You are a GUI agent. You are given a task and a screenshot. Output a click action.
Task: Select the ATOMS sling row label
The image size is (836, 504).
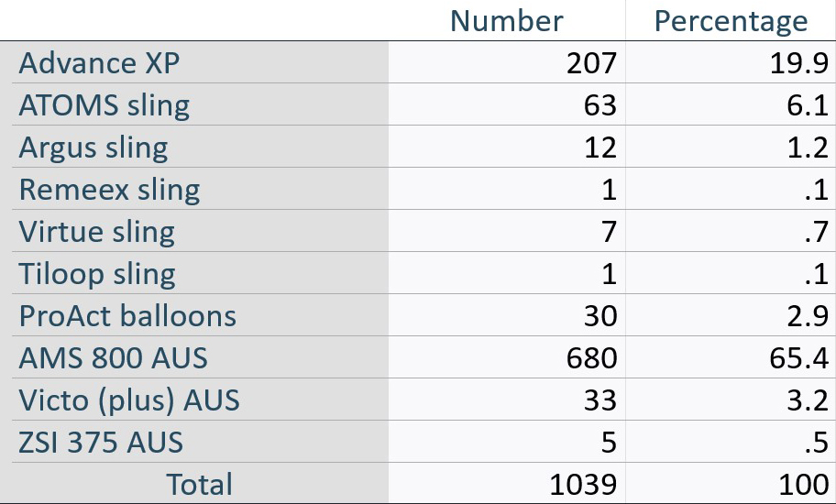point(104,105)
